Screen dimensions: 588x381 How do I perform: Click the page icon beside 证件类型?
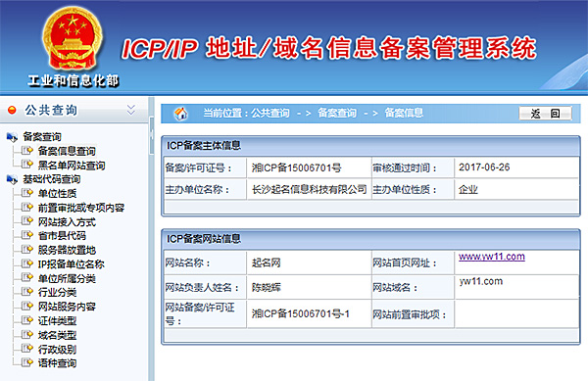coord(27,320)
